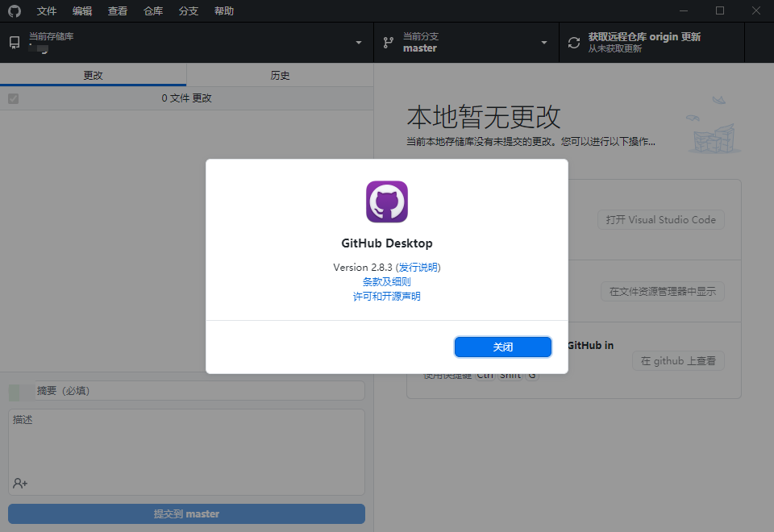774x532 pixels.
Task: Click the GitHub Octocat logo in menu bar
Action: (x=15, y=10)
